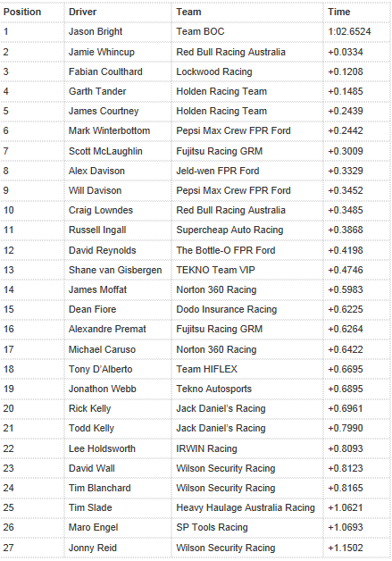Click the Team column header

tap(188, 12)
